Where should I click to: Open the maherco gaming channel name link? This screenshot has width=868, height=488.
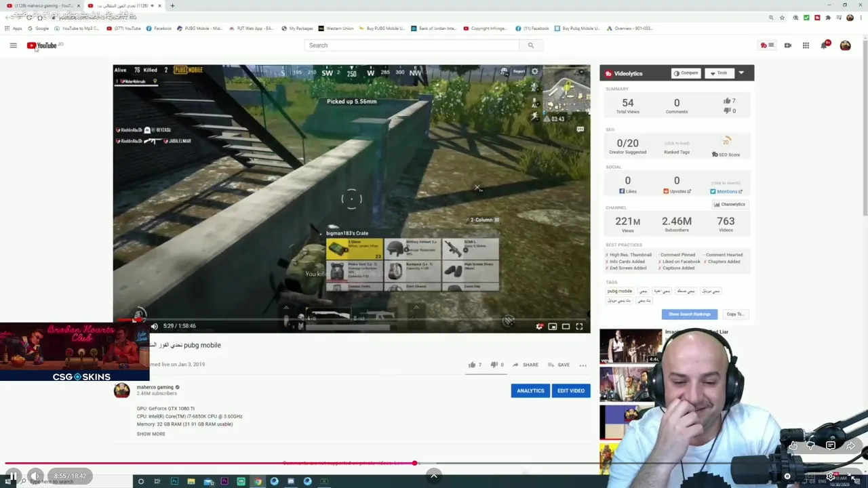(155, 387)
